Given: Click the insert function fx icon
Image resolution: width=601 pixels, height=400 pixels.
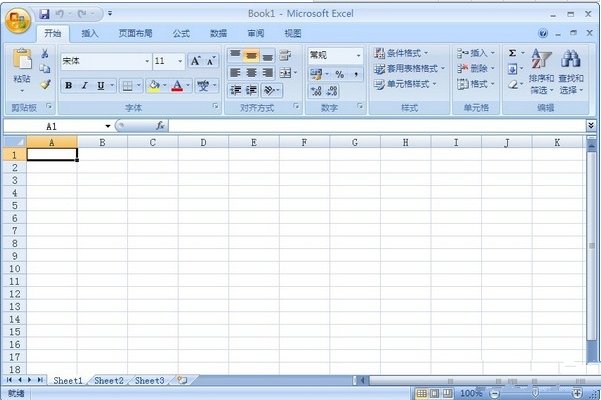Looking at the screenshot, I should tap(160, 126).
